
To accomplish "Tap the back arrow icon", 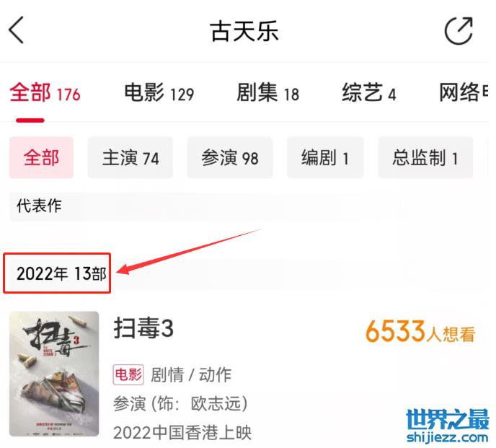I will tap(16, 30).
